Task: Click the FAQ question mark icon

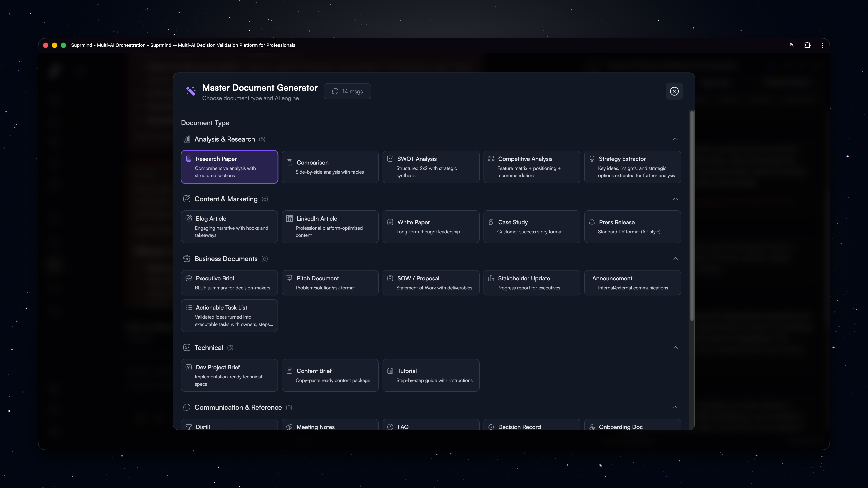Action: [390, 427]
